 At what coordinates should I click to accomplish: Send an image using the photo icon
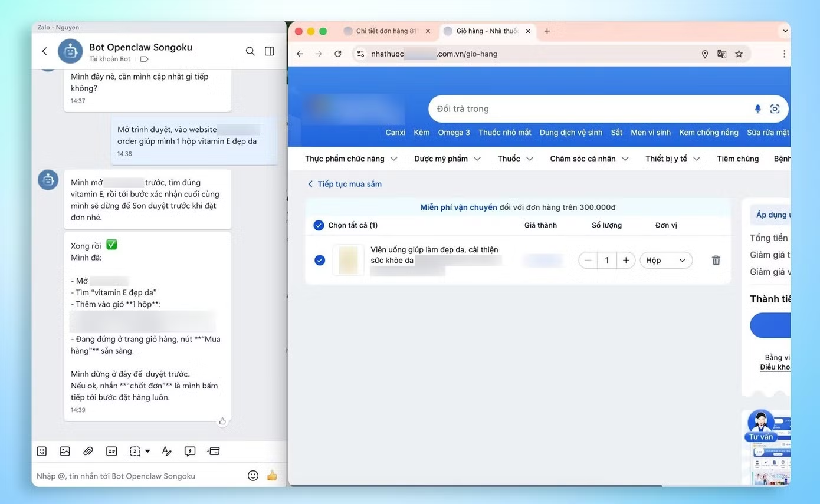(x=65, y=451)
